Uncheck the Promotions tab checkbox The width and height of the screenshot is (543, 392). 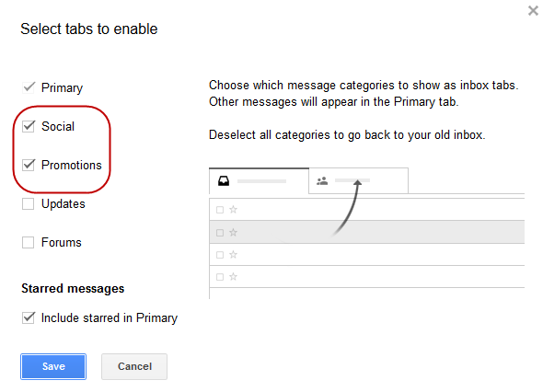(x=29, y=165)
